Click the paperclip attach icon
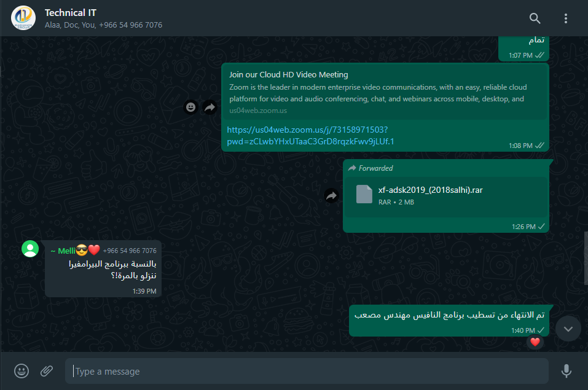This screenshot has width=588, height=390. click(47, 371)
